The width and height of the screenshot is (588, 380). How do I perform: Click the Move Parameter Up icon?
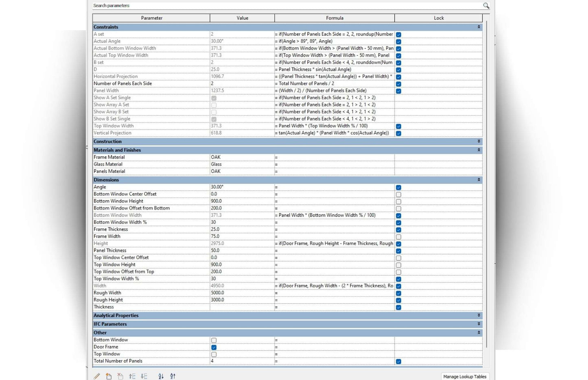click(x=132, y=376)
